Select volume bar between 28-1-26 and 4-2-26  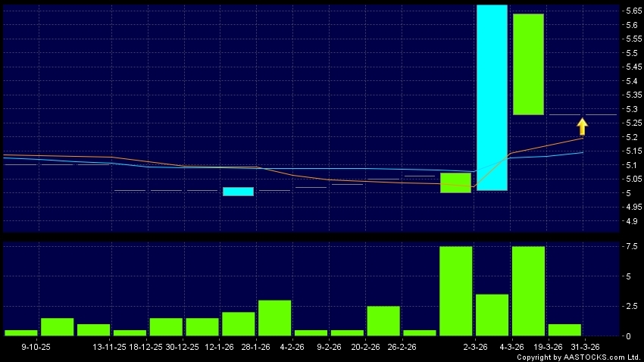point(274,318)
